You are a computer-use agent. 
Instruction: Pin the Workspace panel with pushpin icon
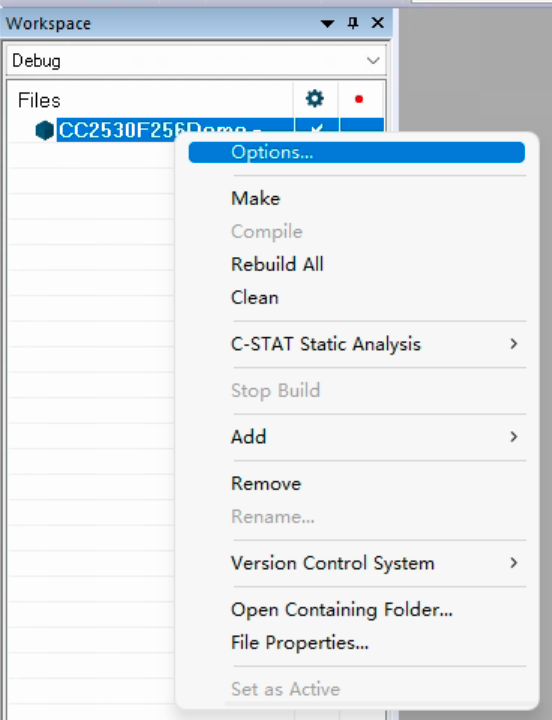point(353,22)
